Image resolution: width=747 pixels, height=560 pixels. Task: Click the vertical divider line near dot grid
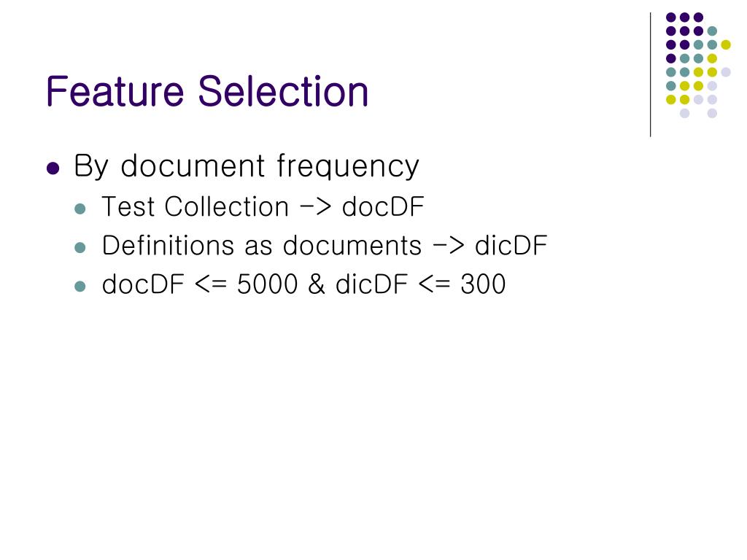click(x=650, y=75)
